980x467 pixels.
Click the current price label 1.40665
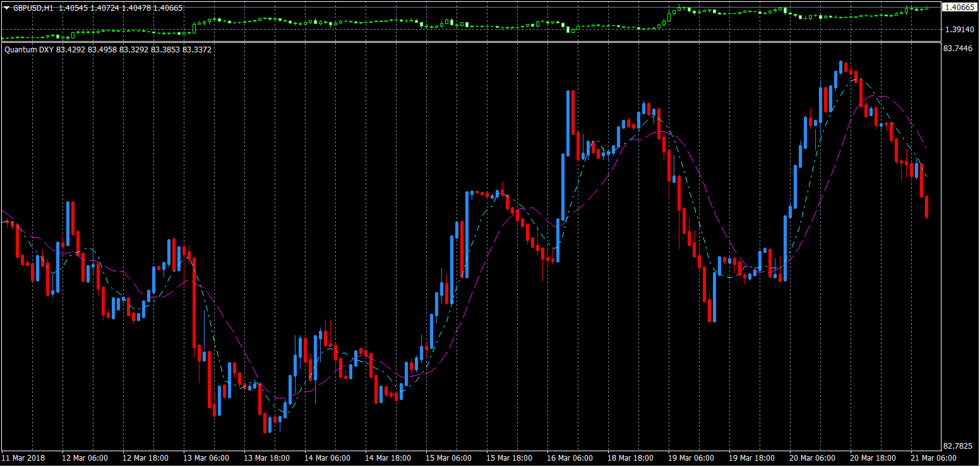coord(959,8)
